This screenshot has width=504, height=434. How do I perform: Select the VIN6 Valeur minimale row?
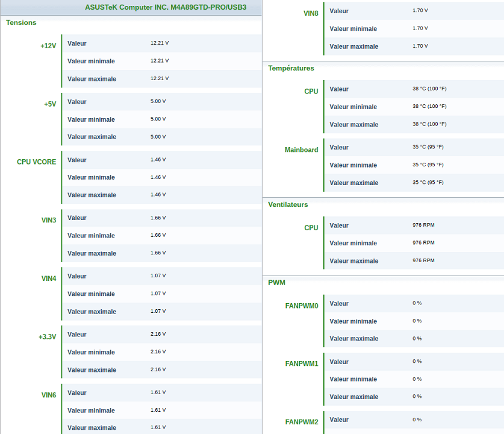[x=162, y=410]
